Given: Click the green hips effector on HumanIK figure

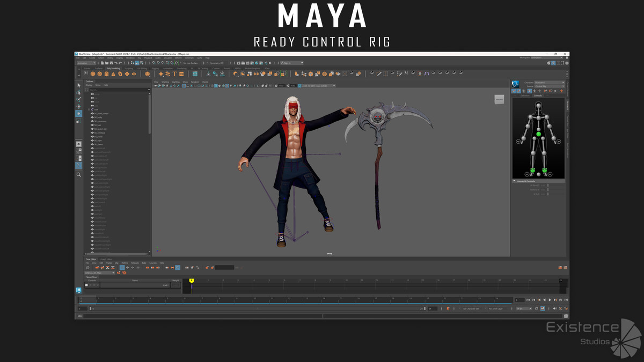Looking at the screenshot, I should (x=539, y=134).
